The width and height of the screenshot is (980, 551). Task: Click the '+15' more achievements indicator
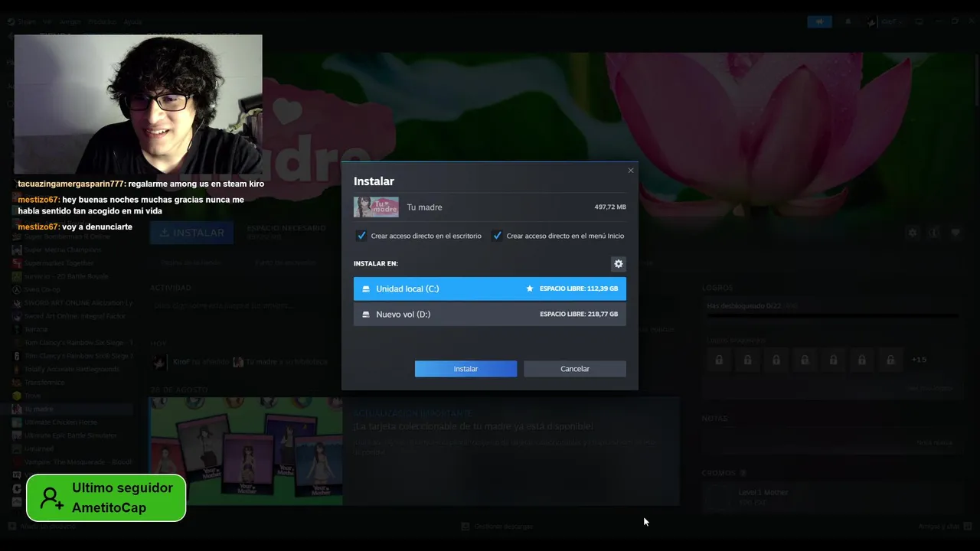(919, 360)
